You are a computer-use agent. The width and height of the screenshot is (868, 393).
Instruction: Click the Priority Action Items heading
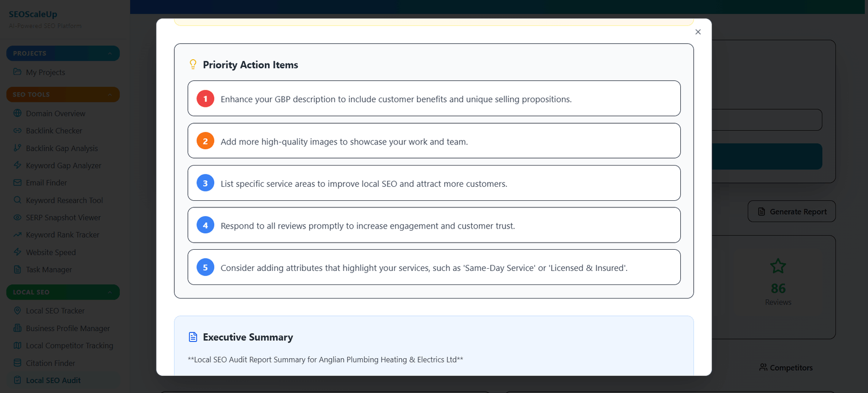251,65
